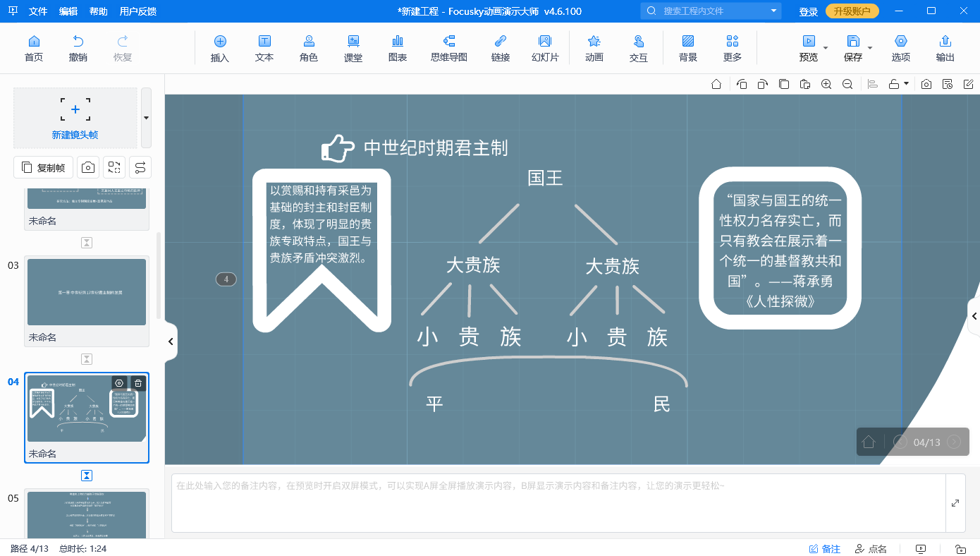Open the 选项 options settings

(x=901, y=48)
